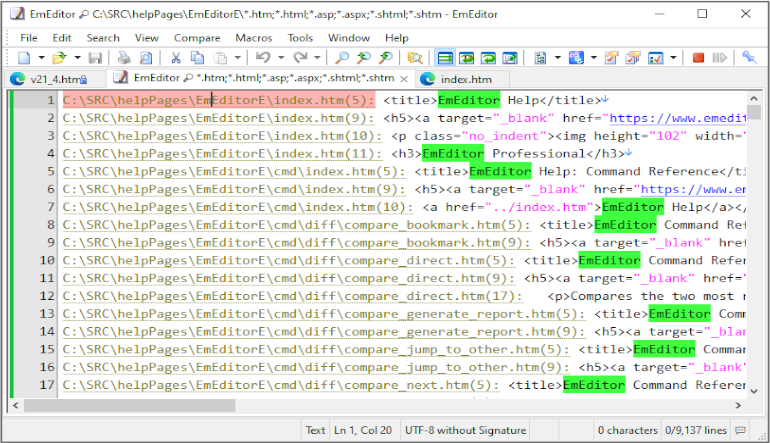Click the Undo arrow icon
This screenshot has width=770, height=443.
pos(263,58)
